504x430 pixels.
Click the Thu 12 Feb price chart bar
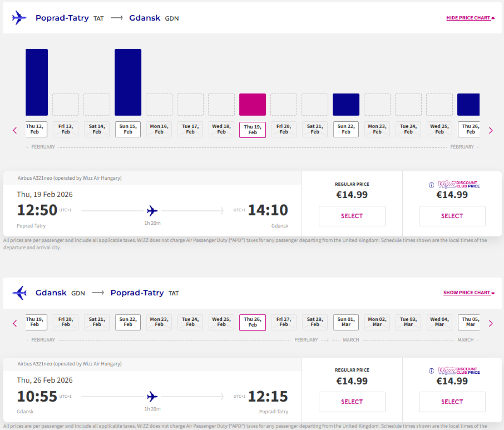(37, 82)
